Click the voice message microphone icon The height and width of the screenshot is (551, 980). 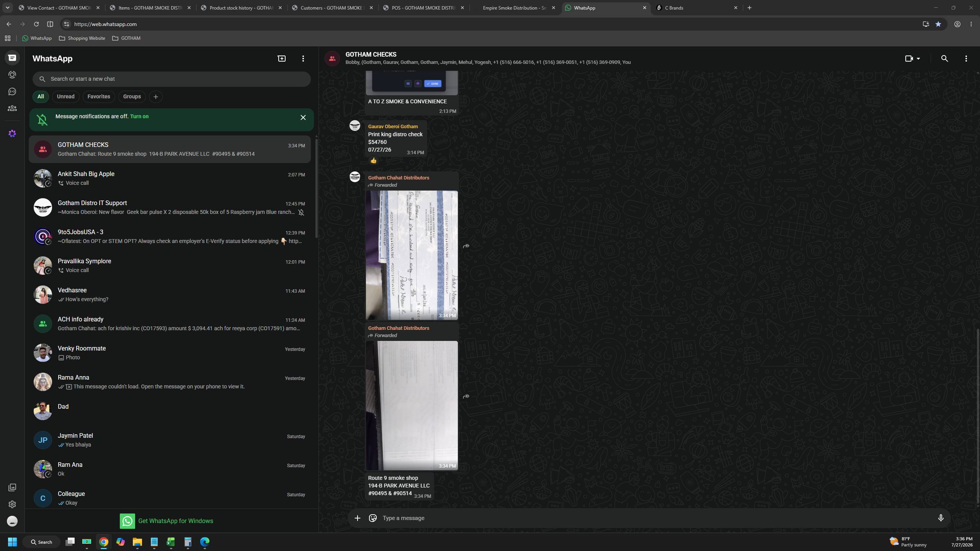(941, 518)
